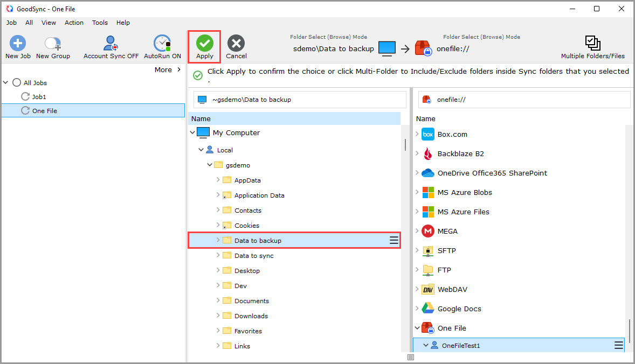
Task: Collapse the gsdemo folder node
Action: [209, 165]
